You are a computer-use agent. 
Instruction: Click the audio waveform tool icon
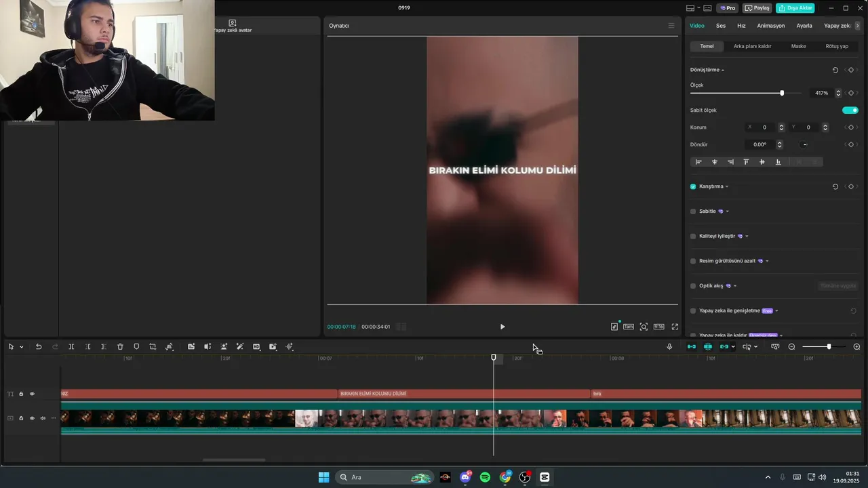[x=290, y=346]
